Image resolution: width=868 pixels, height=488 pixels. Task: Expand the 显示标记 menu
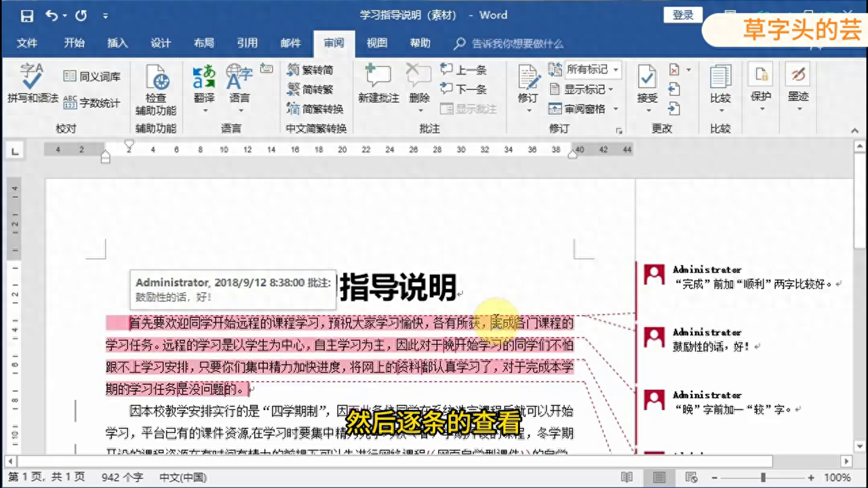(581, 89)
